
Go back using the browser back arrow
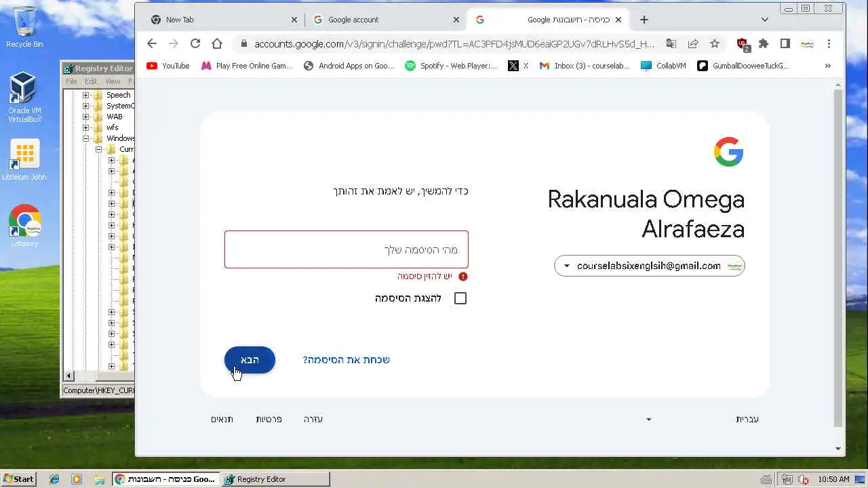[152, 43]
